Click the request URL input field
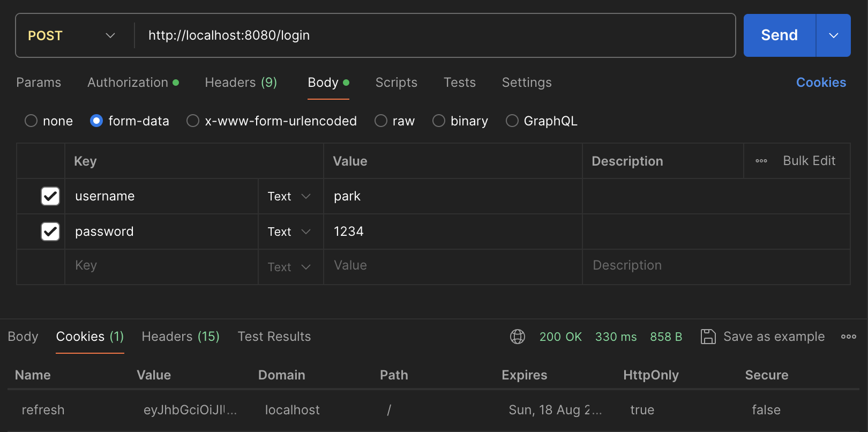The height and width of the screenshot is (432, 868). [429, 35]
